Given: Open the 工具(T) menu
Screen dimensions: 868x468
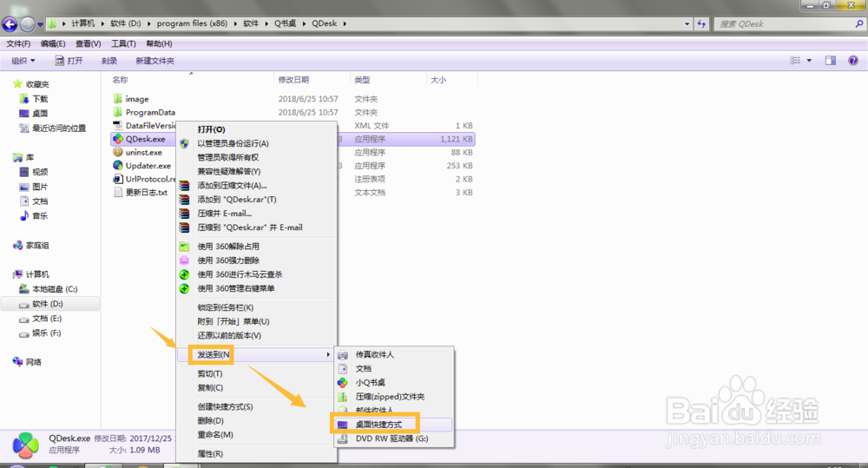Looking at the screenshot, I should (123, 43).
